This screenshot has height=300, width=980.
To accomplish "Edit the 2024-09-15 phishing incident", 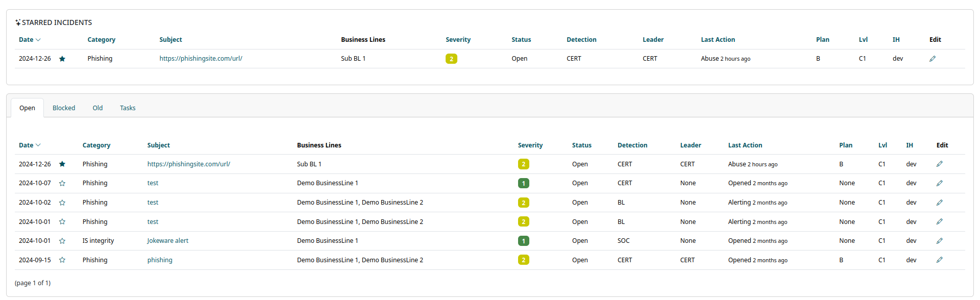I will (x=939, y=260).
